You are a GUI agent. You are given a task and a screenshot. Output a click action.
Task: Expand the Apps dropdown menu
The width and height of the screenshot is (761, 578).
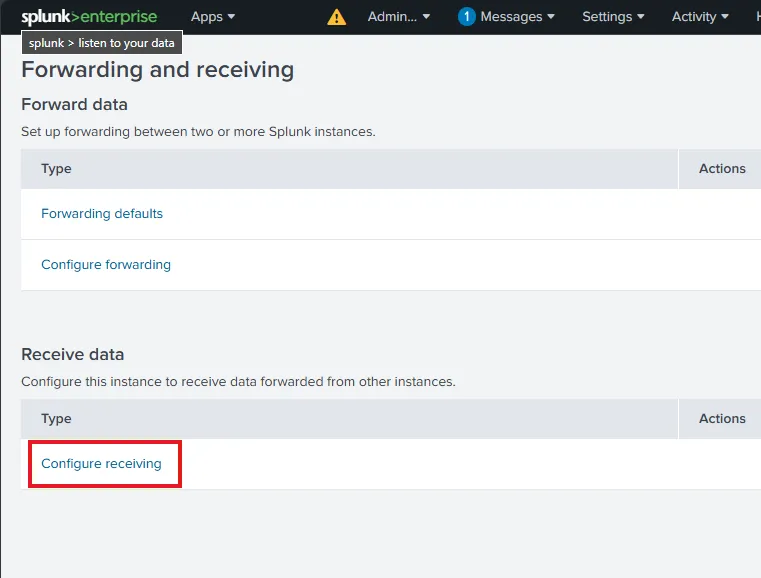[213, 17]
